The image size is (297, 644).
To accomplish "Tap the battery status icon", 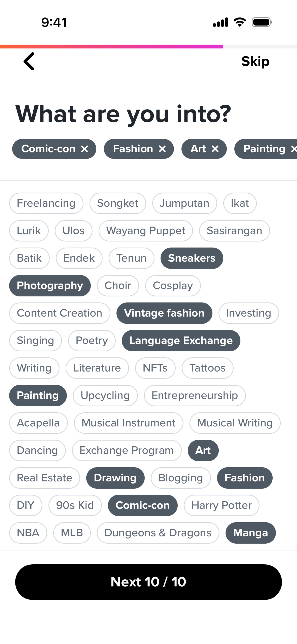I will [x=262, y=22].
